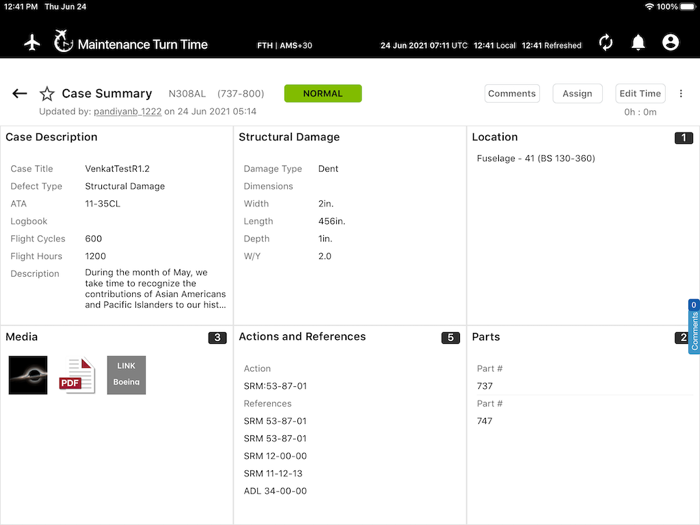The height and width of the screenshot is (525, 700).
Task: Select action SRM:53-87-01
Action: click(275, 386)
